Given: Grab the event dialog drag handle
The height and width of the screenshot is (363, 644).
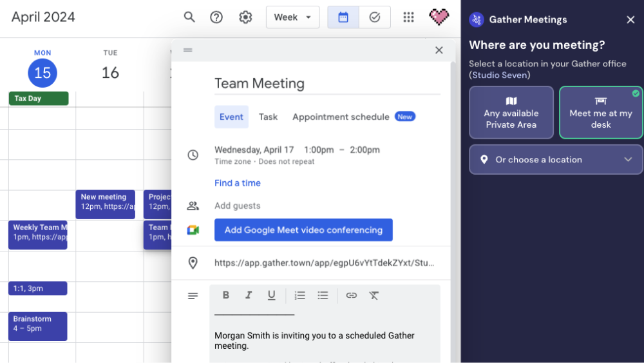Looking at the screenshot, I should [x=187, y=50].
